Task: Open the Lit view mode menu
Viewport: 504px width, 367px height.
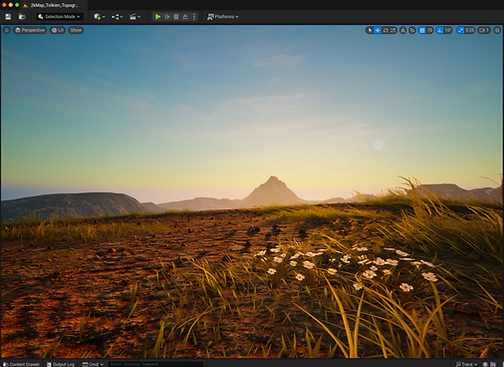Action: pos(58,30)
